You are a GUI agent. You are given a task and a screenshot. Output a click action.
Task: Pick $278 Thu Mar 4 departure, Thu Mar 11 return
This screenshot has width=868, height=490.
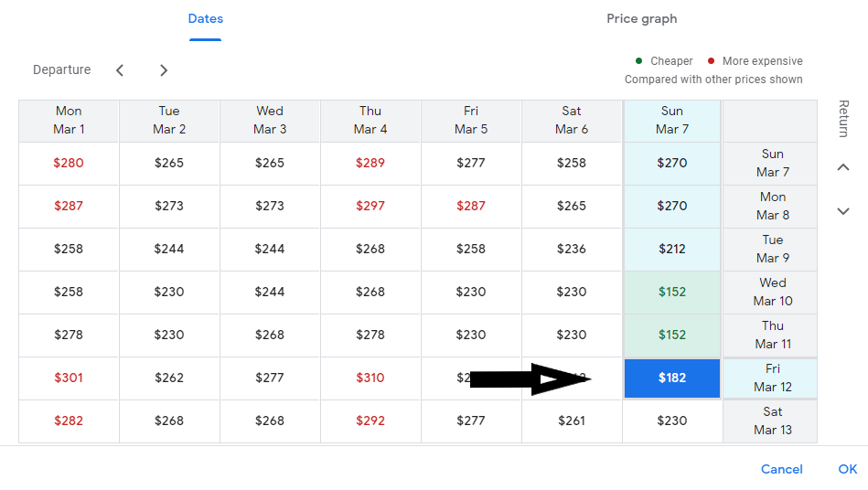coord(370,335)
